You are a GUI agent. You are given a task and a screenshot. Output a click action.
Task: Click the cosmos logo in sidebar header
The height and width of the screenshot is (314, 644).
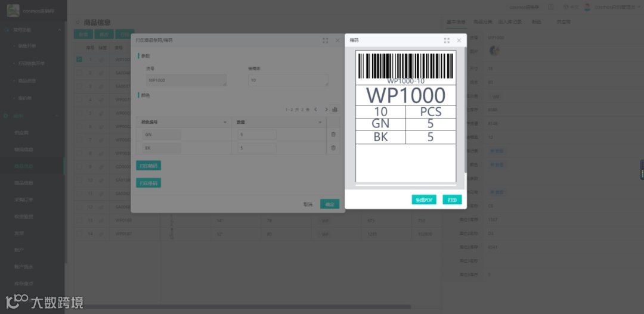point(13,11)
